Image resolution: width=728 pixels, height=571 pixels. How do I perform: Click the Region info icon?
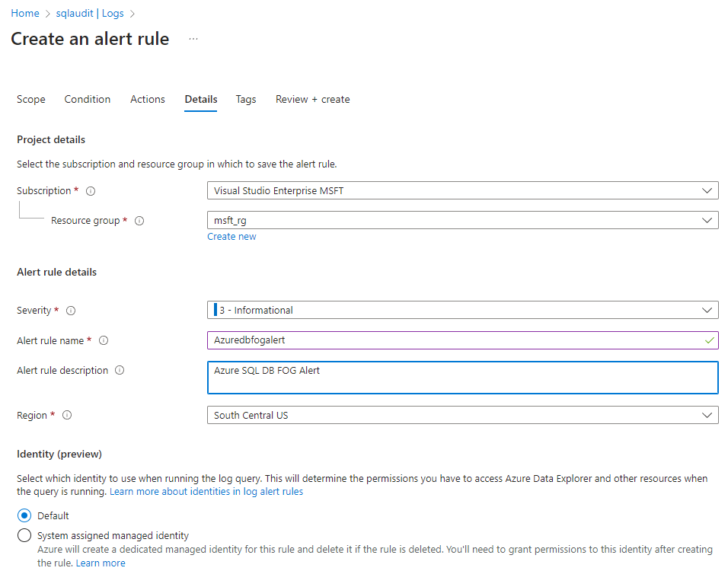coord(67,416)
